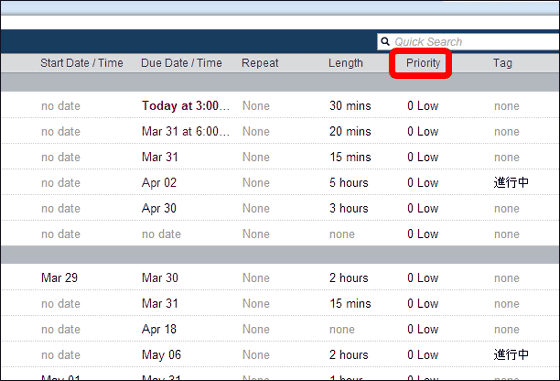Set start date in the Apr 30 row
This screenshot has height=381, width=560.
(x=61, y=209)
